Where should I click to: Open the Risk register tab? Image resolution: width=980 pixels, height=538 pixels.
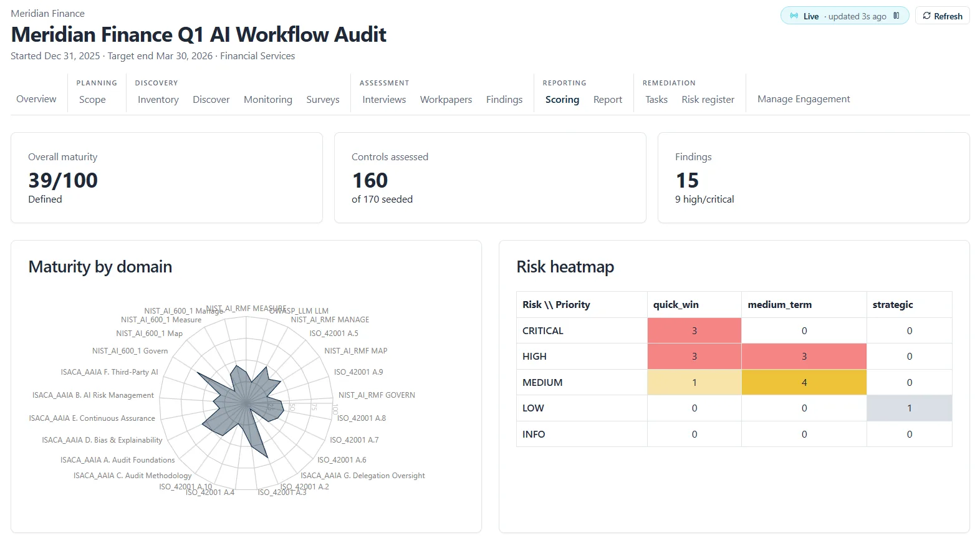tap(708, 100)
